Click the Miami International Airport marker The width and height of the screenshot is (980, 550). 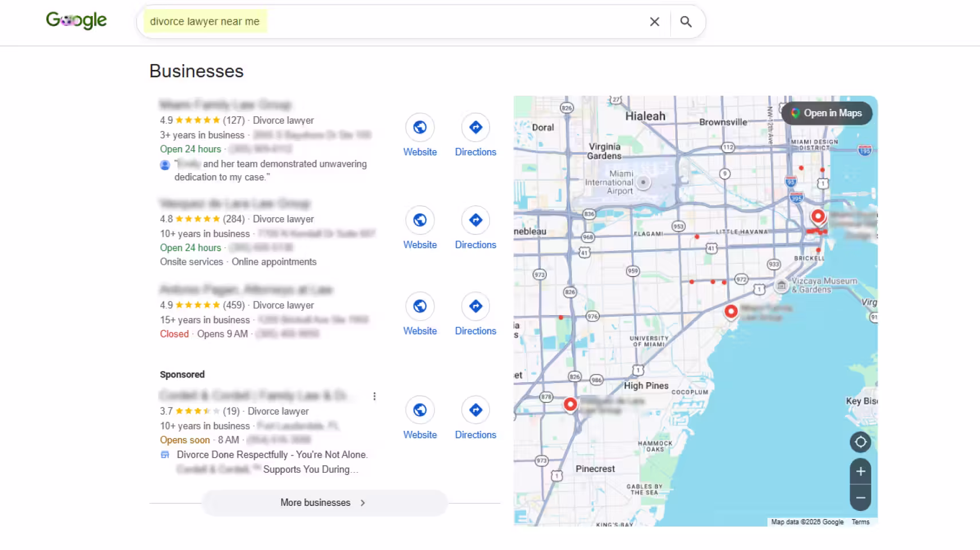click(x=643, y=183)
